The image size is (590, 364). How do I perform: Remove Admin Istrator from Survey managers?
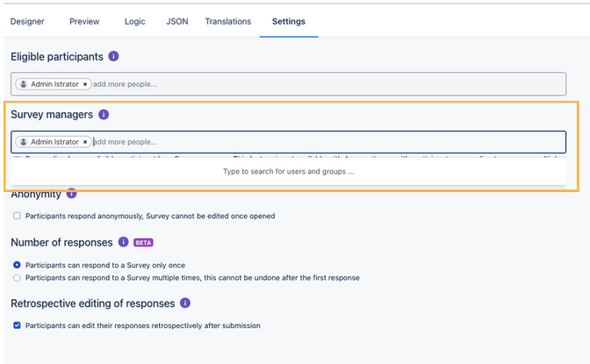85,141
